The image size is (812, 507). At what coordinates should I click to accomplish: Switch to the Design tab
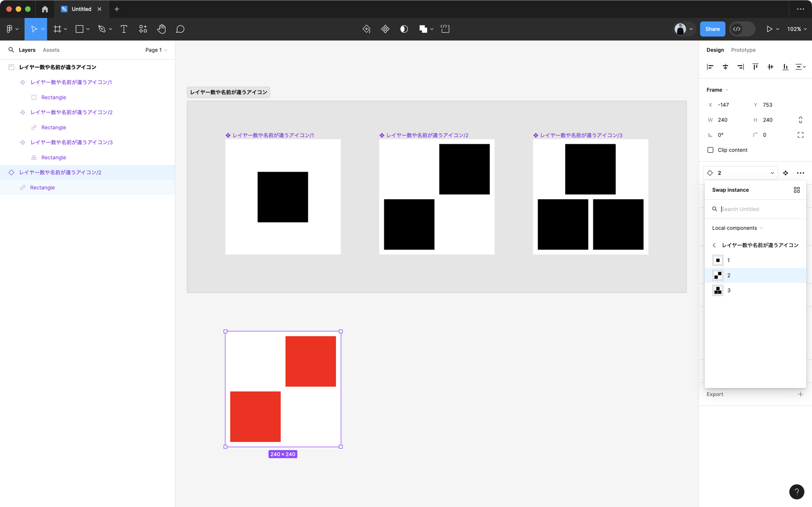[715, 50]
